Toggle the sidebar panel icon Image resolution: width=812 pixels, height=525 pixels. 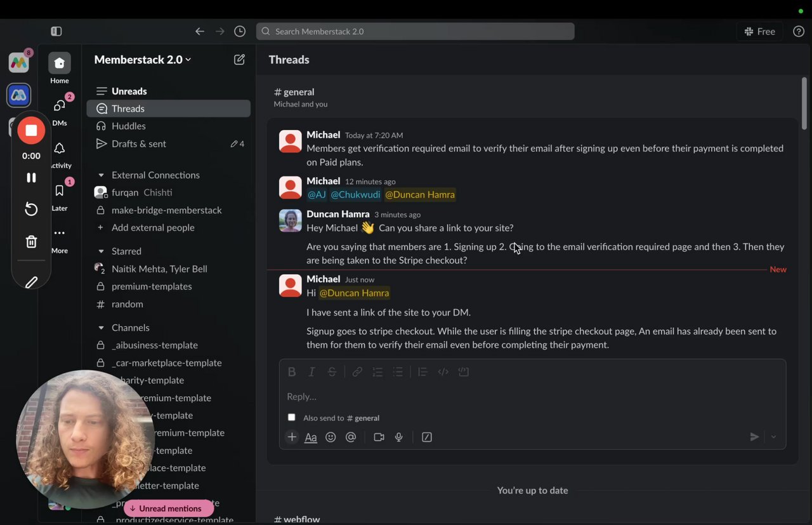(56, 31)
